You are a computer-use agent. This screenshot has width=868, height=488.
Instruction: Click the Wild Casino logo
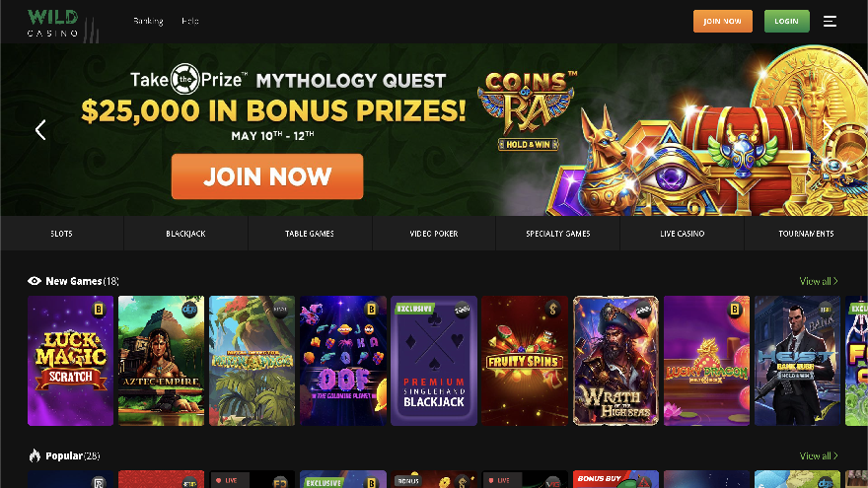pos(62,25)
